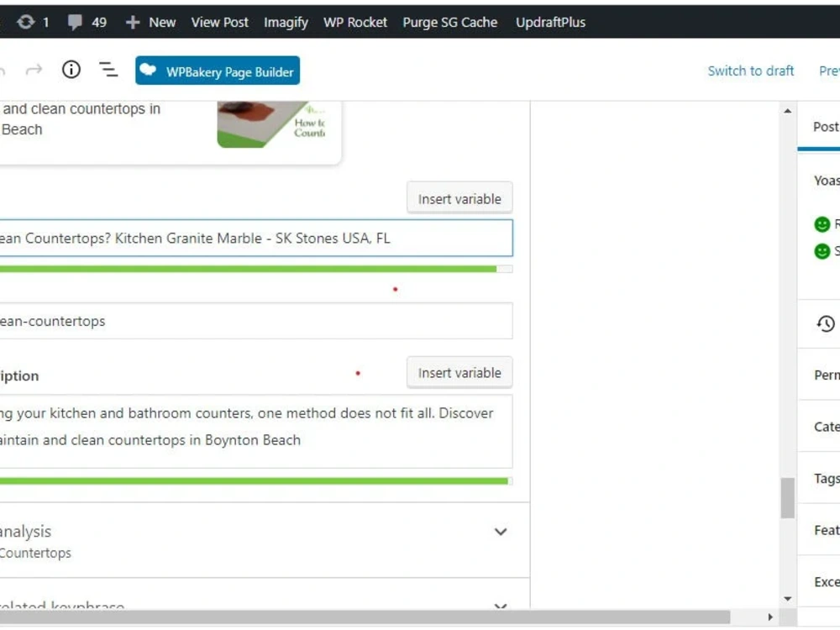Screen dimensions: 840x630
Task: Click the SEO title length progress bar
Action: point(256,269)
